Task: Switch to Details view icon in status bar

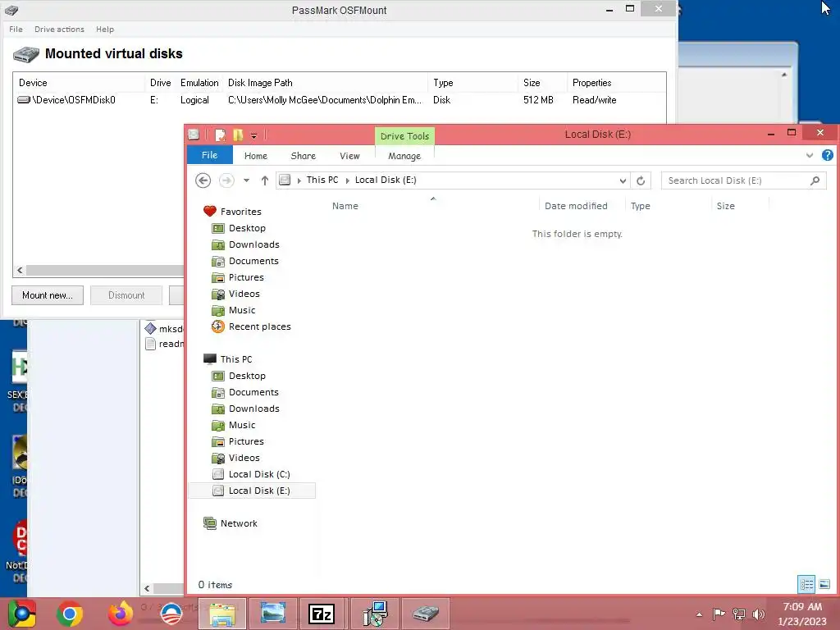Action: 806,584
